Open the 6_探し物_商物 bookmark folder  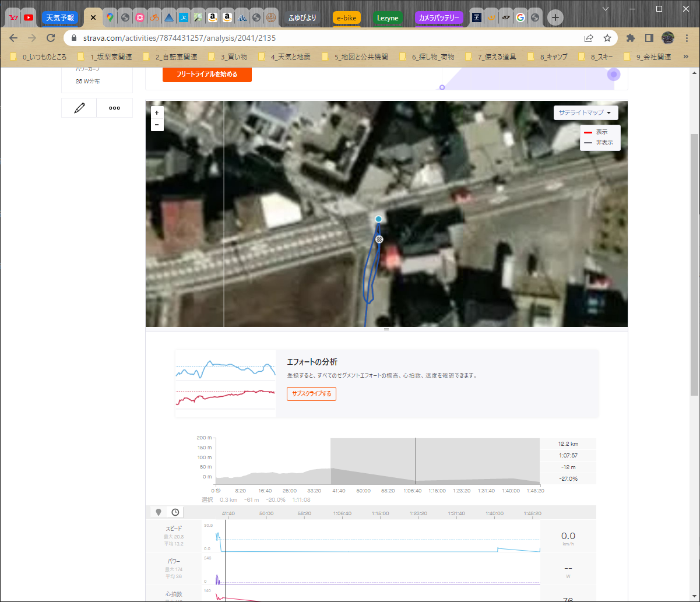pos(427,57)
